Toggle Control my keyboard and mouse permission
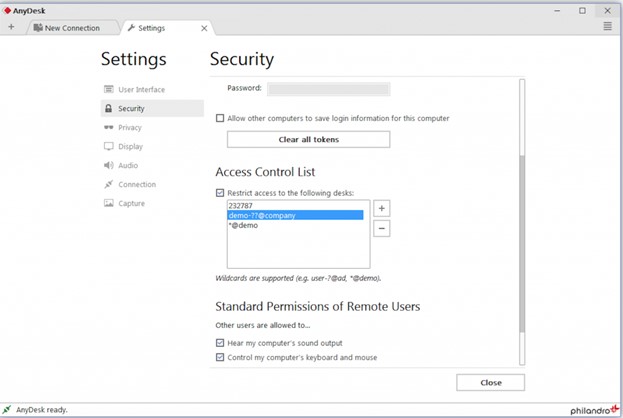The width and height of the screenshot is (623, 418). [220, 357]
